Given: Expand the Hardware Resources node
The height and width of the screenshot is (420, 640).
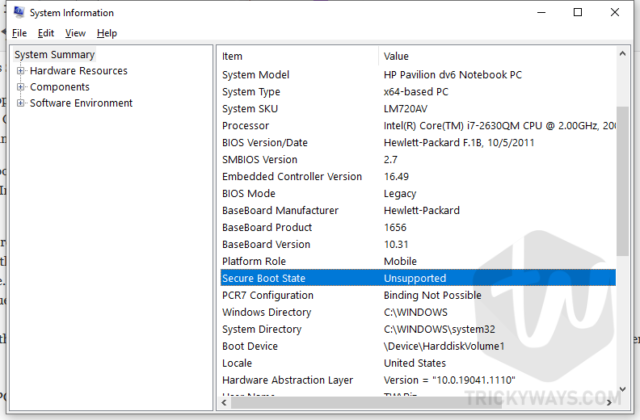Looking at the screenshot, I should 20,71.
